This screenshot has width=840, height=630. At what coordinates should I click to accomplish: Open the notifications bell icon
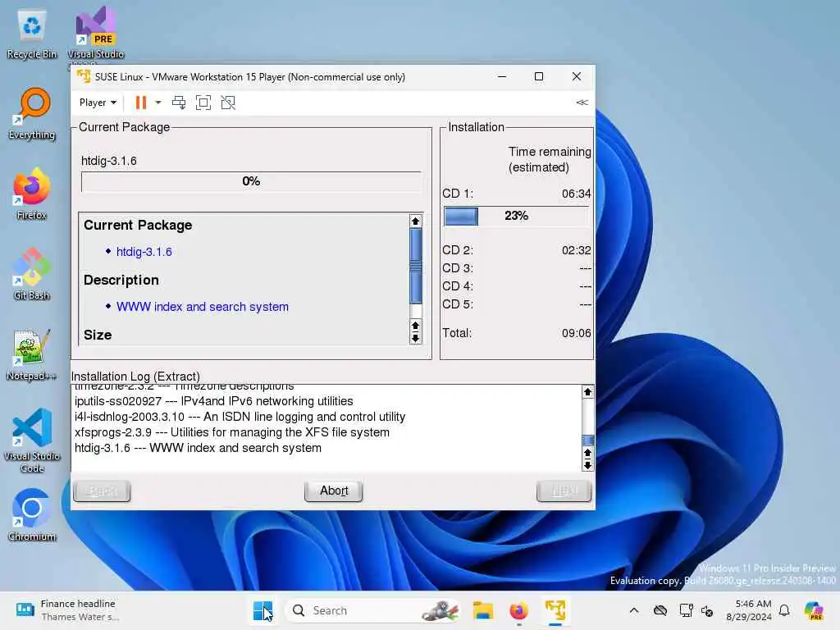(784, 610)
